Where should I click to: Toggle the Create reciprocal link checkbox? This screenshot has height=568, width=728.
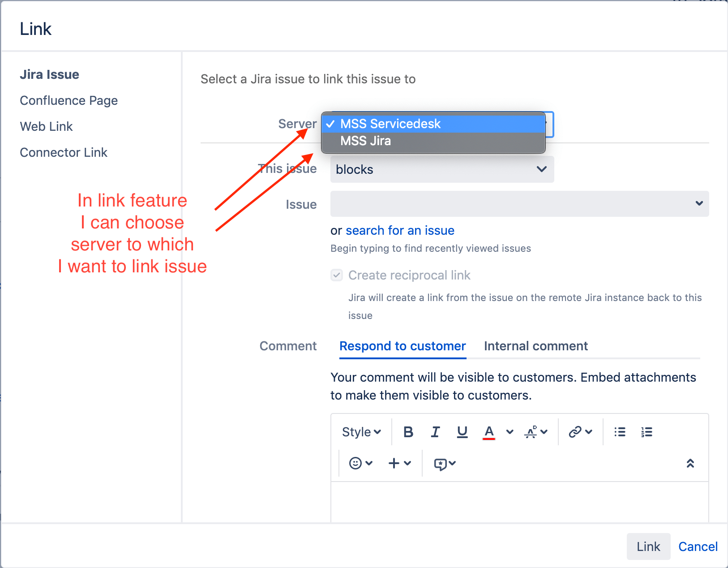coord(336,275)
